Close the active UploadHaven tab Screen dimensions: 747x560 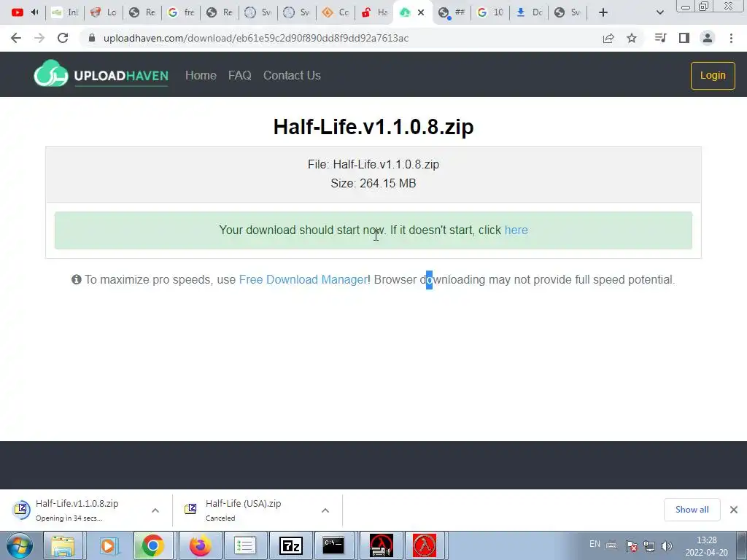(x=421, y=12)
